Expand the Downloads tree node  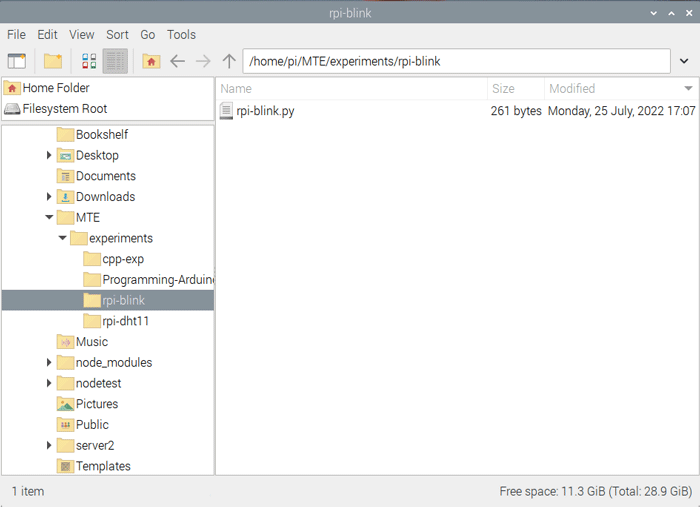coord(49,197)
